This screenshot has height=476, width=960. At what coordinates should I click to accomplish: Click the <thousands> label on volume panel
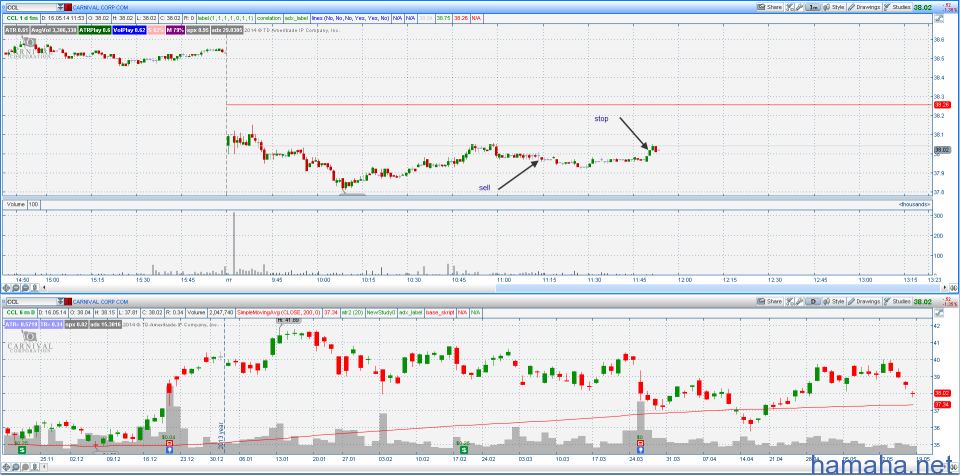point(915,203)
